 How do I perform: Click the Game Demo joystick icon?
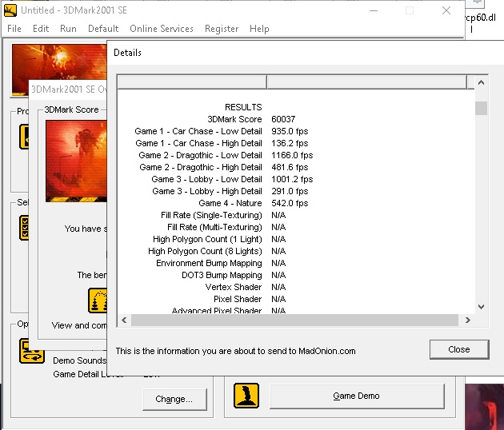point(246,396)
